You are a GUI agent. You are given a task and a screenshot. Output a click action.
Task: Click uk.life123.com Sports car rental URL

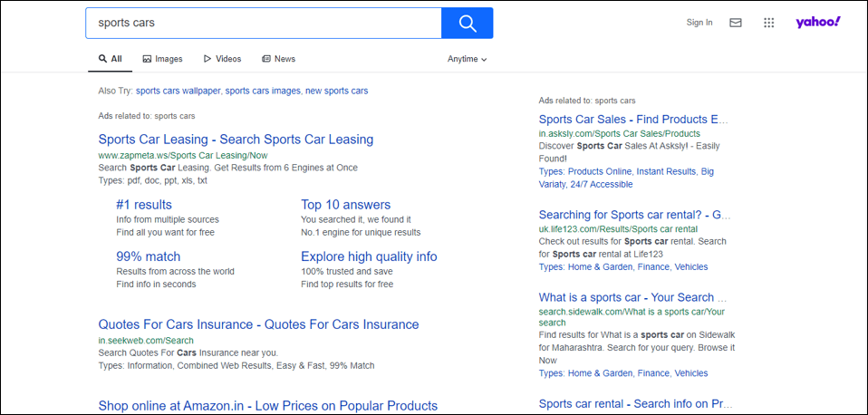618,229
